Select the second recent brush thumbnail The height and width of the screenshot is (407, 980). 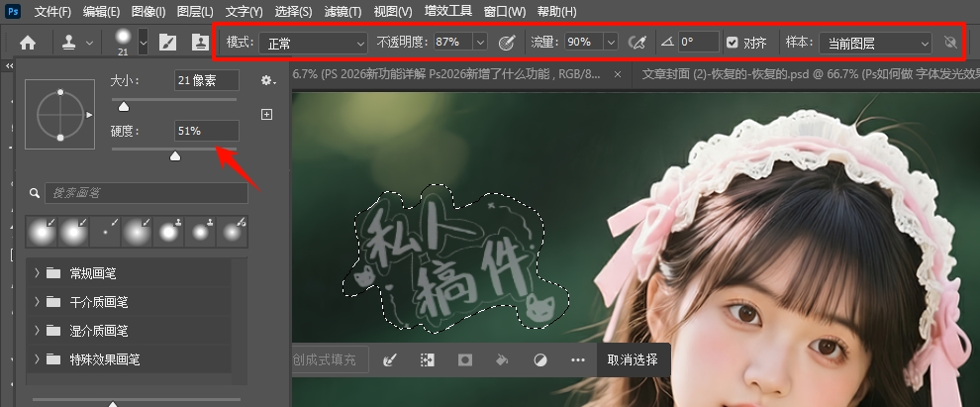(x=74, y=232)
